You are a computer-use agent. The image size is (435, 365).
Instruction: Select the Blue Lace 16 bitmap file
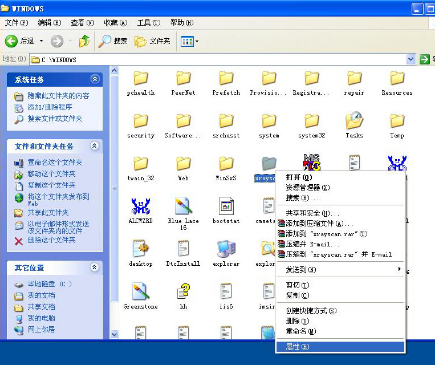[x=183, y=206]
